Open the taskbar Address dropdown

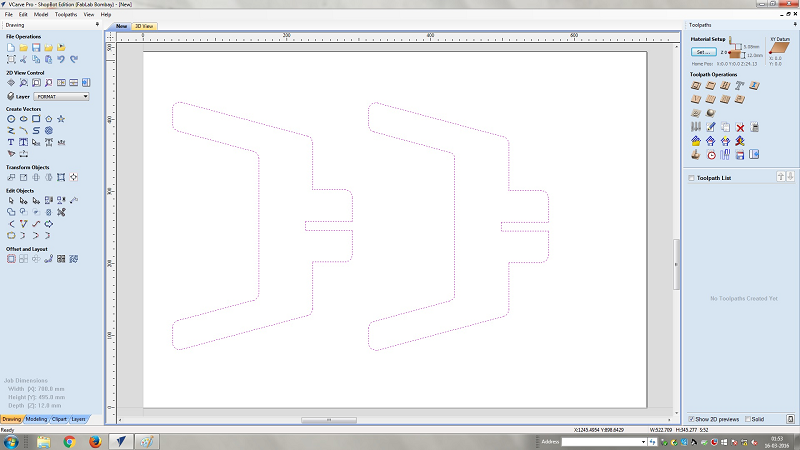[643, 442]
